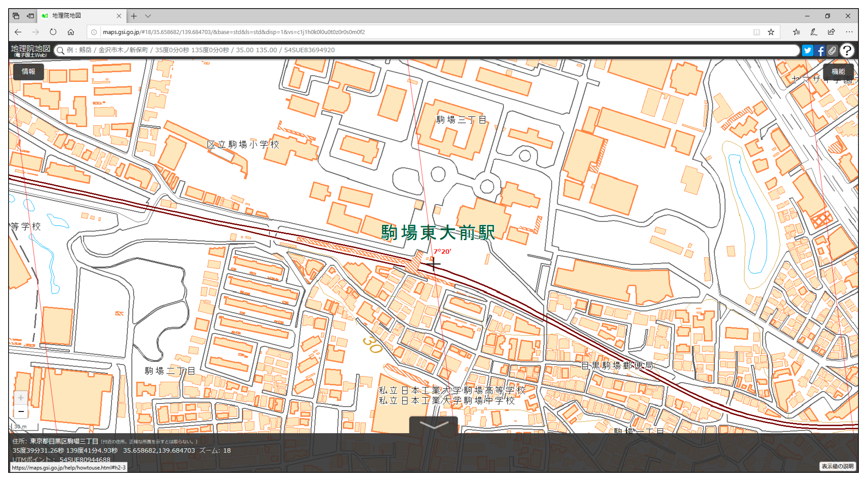Reload the page

click(53, 32)
